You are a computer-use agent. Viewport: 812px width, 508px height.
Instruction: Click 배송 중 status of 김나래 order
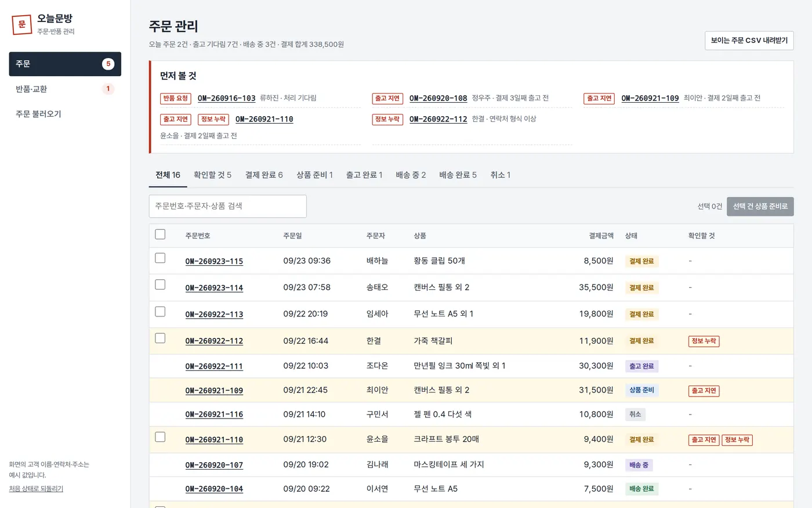pos(639,465)
